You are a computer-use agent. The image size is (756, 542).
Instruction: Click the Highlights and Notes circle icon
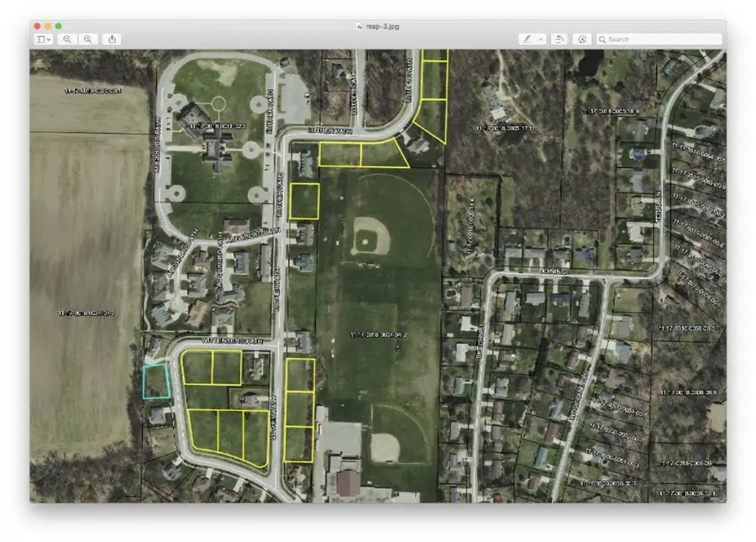tap(580, 39)
